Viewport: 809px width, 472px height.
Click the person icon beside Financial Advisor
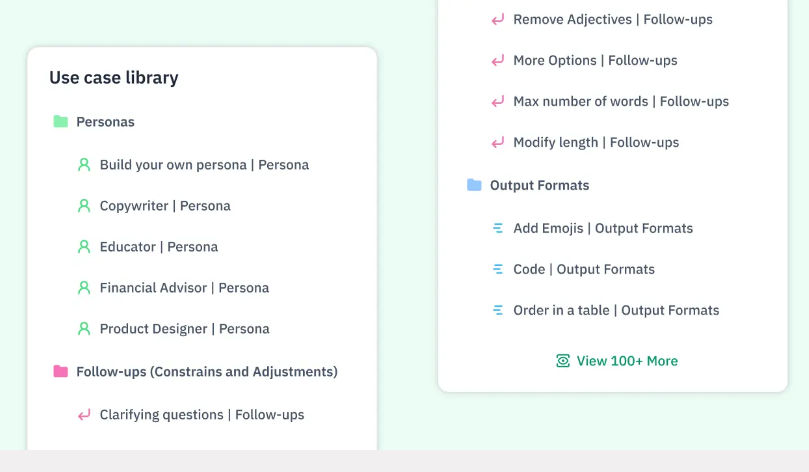(x=84, y=288)
